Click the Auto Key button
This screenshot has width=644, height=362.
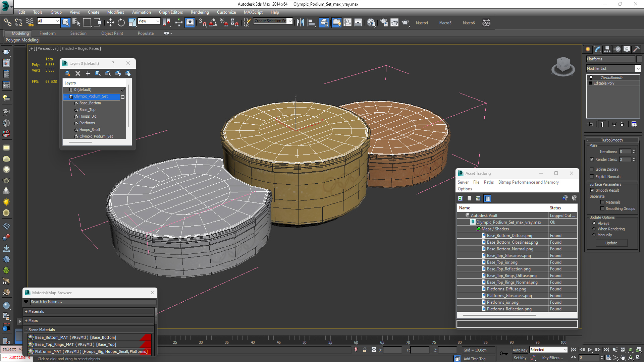520,350
